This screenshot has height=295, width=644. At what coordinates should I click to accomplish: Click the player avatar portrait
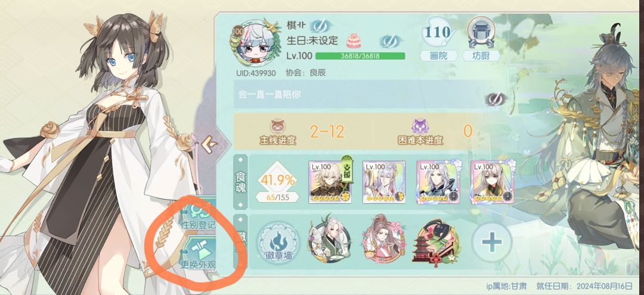[251, 42]
